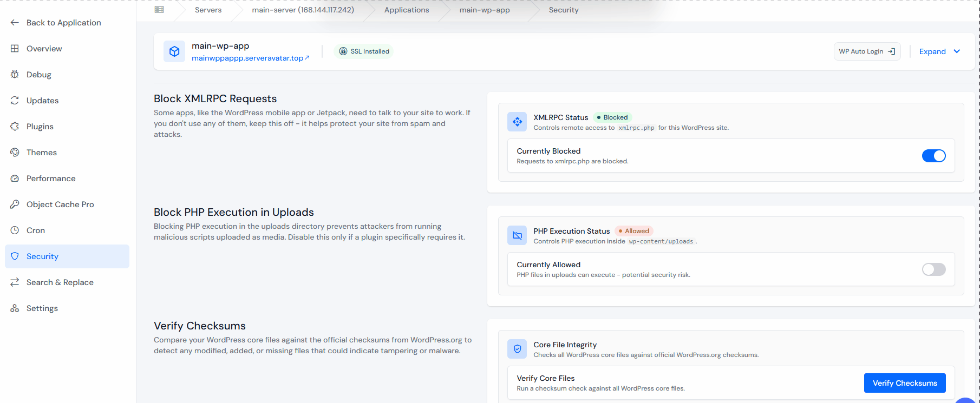This screenshot has width=980, height=403.
Task: Click the Verify Checksums section heading
Action: click(x=200, y=326)
